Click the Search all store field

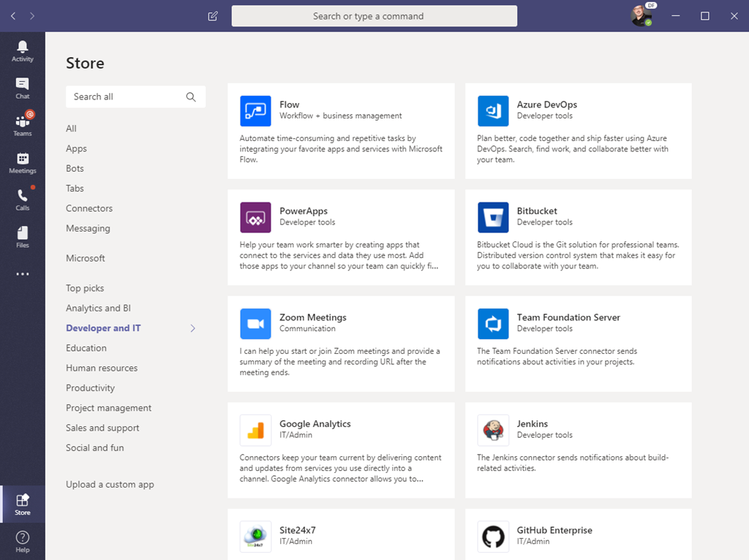click(127, 97)
